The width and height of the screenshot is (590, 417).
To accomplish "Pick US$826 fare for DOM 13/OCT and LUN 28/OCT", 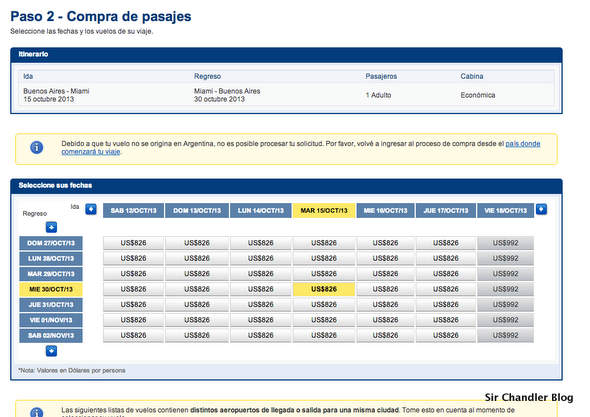I will click(x=197, y=259).
